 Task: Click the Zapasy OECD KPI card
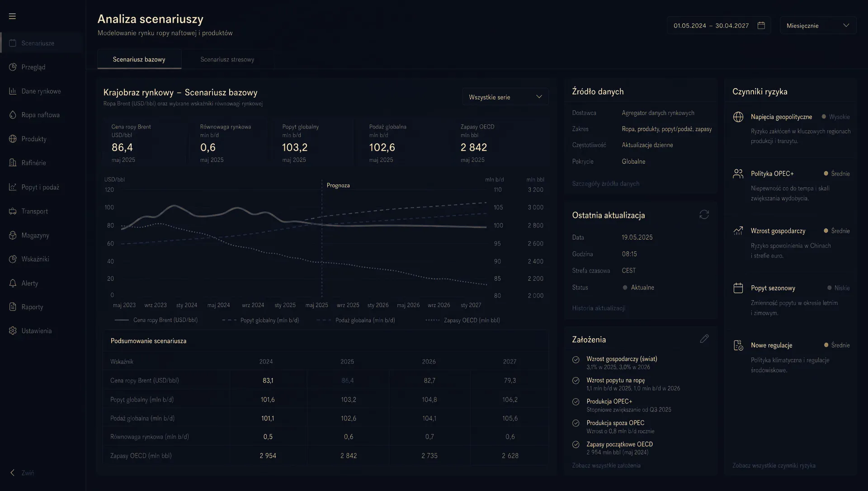[500, 143]
